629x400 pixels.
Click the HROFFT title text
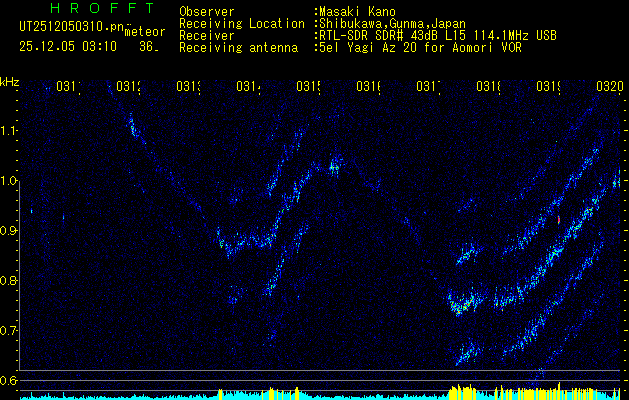(103, 8)
